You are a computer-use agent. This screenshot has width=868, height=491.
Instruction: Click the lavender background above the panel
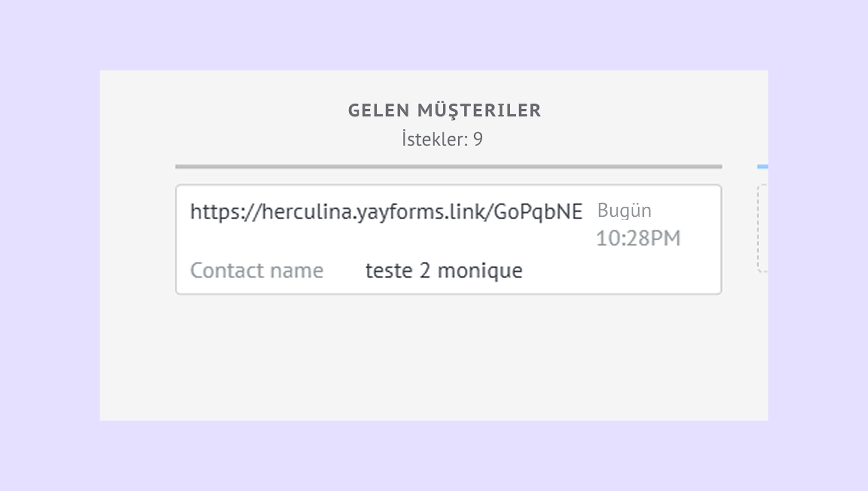pyautogui.click(x=434, y=34)
